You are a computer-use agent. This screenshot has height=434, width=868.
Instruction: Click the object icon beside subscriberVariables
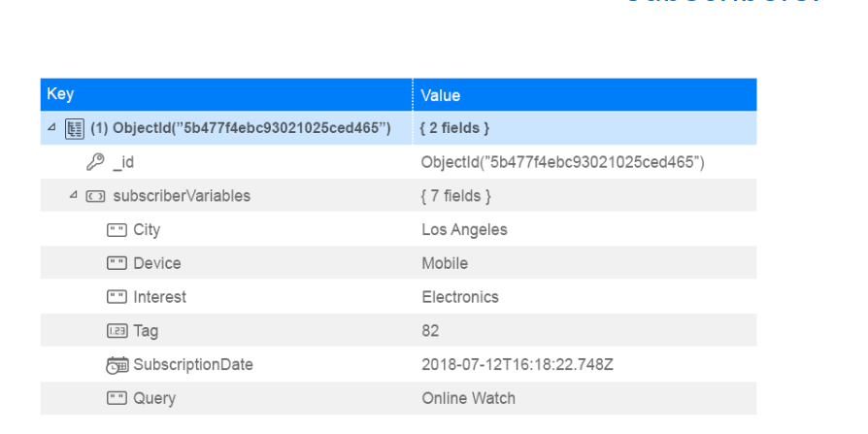point(95,196)
